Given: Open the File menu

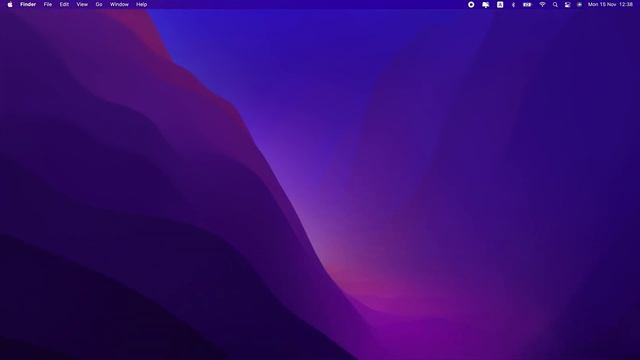Looking at the screenshot, I should [x=48, y=4].
